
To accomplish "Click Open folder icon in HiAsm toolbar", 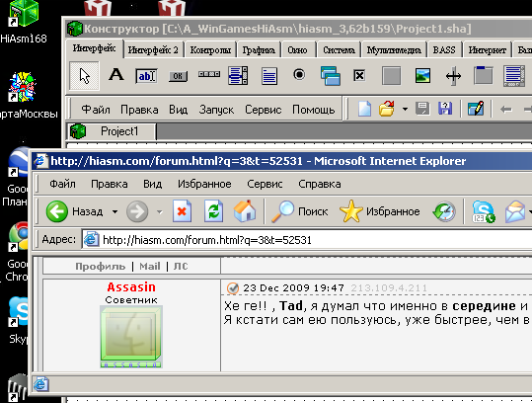I will [x=387, y=109].
